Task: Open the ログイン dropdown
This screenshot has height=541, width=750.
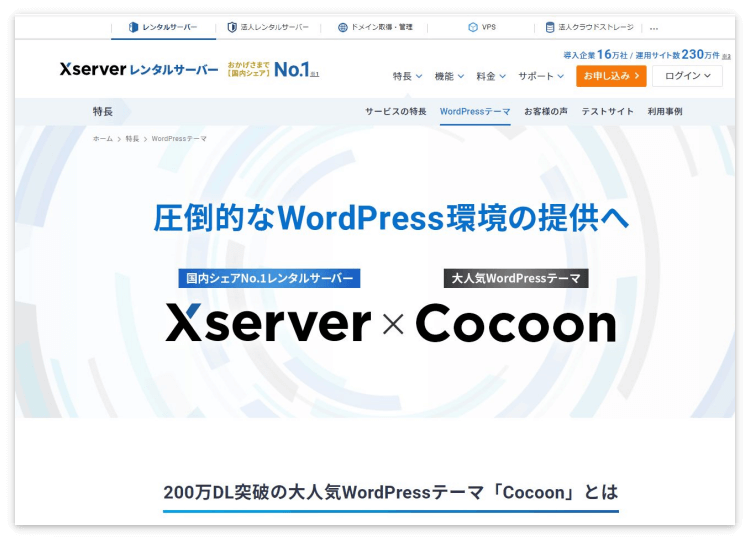Action: point(687,76)
